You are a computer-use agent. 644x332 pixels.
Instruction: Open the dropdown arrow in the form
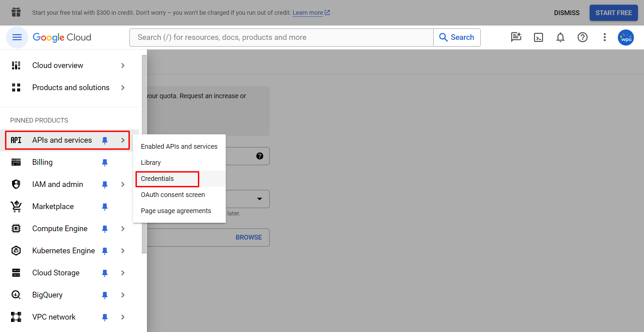[260, 199]
